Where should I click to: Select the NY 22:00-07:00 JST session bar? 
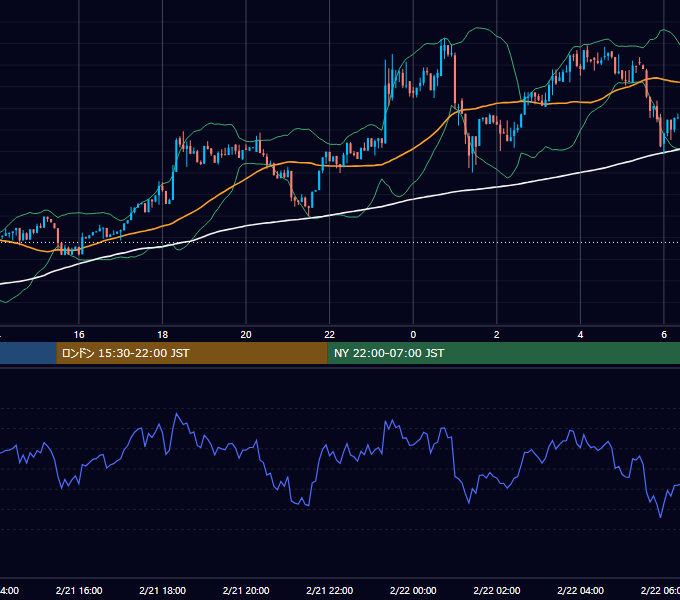coord(503,353)
